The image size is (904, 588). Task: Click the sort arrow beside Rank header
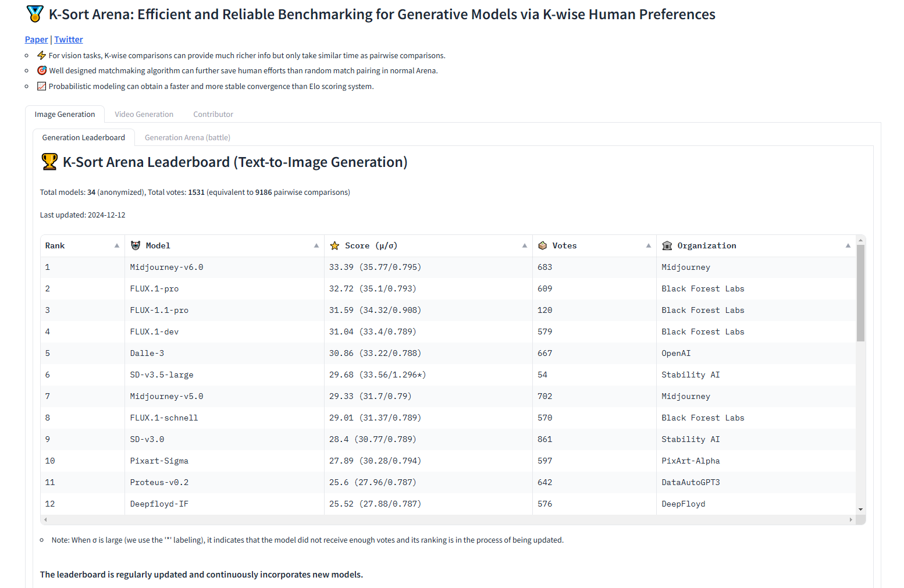pyautogui.click(x=116, y=245)
